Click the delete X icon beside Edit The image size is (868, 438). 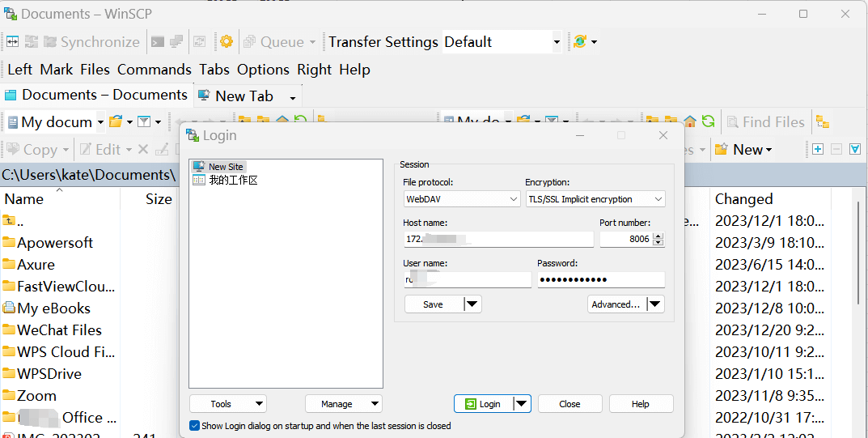143,149
